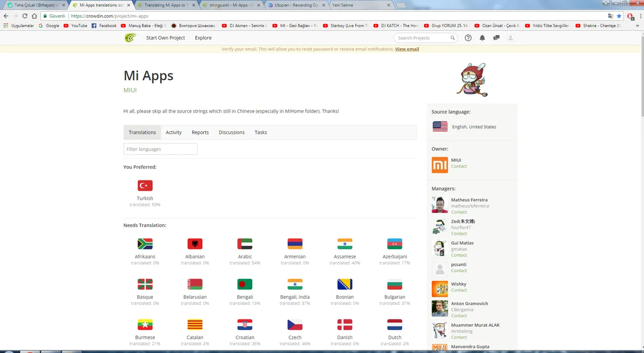Click the MIUI owner logo icon

tap(440, 165)
